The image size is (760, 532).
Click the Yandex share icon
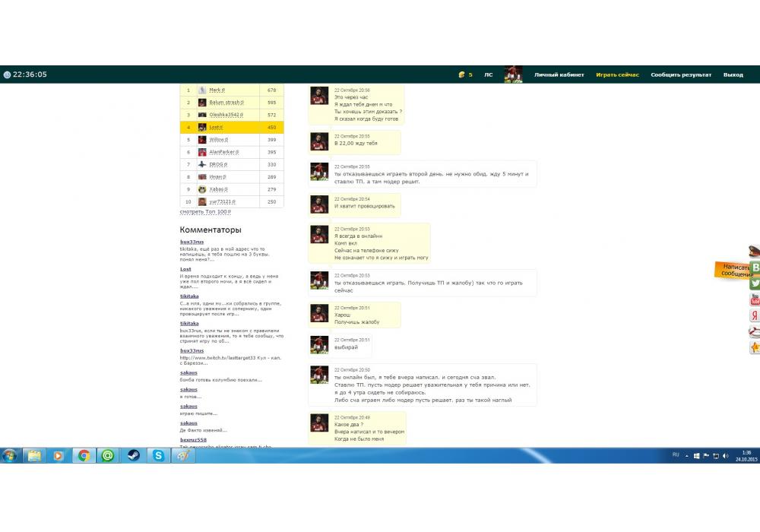(x=755, y=315)
